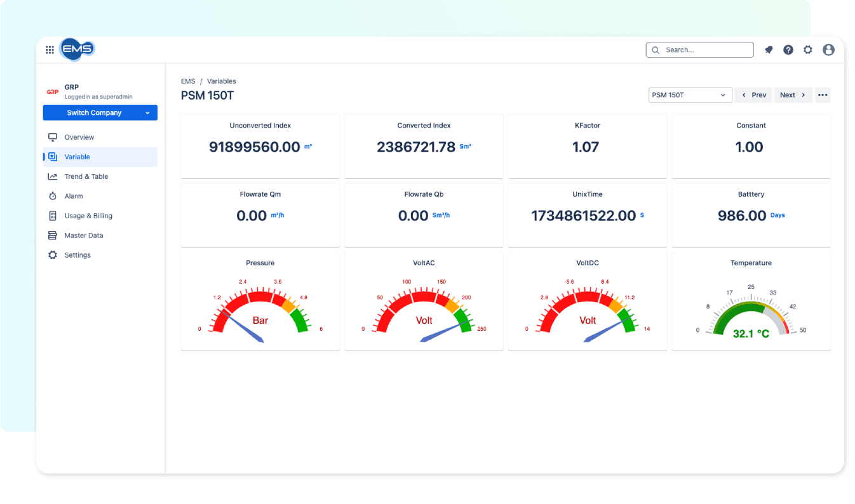Click the Trend & Table chart icon
Viewport: 855px width, 504px height.
coord(53,176)
